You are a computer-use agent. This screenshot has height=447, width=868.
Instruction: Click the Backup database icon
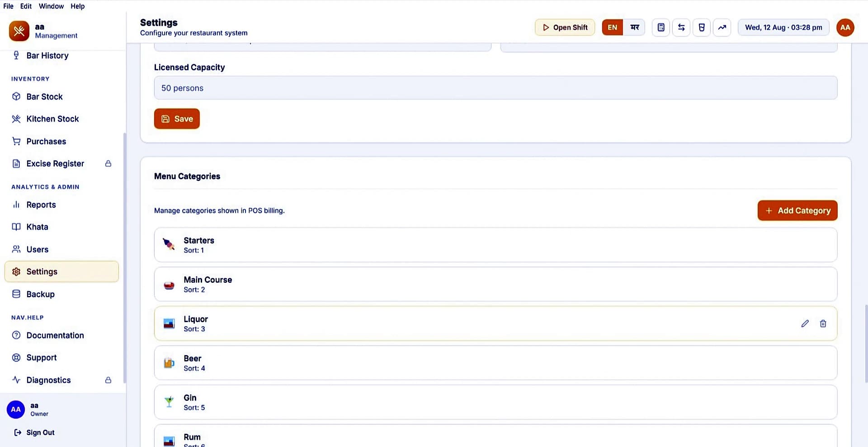coord(16,294)
